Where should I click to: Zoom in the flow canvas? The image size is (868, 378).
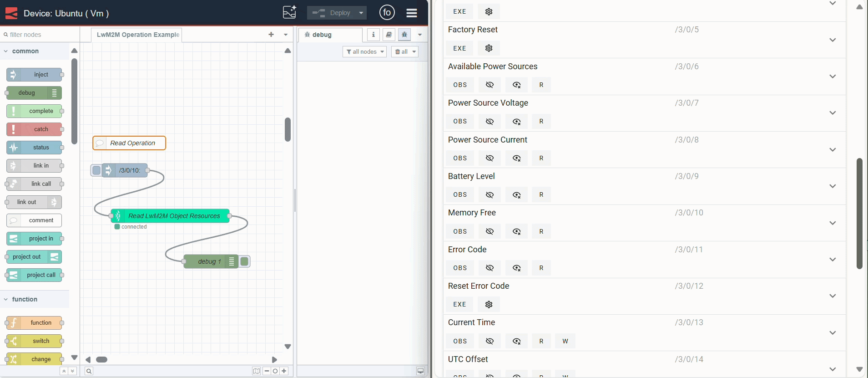click(284, 371)
